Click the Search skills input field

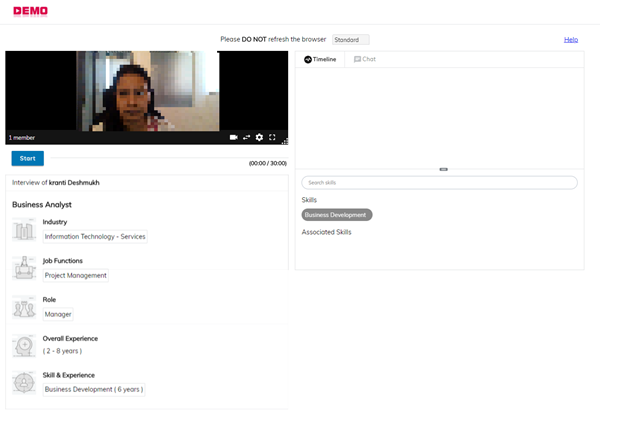(x=440, y=183)
